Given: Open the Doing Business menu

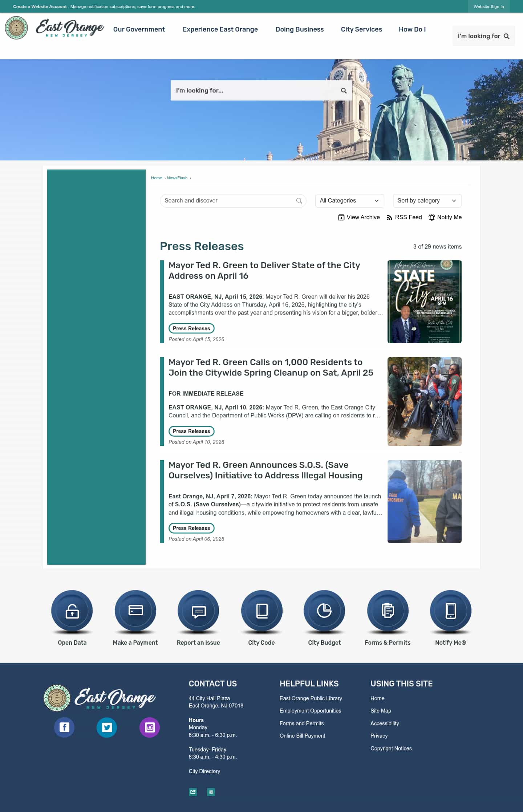Looking at the screenshot, I should 300,29.
